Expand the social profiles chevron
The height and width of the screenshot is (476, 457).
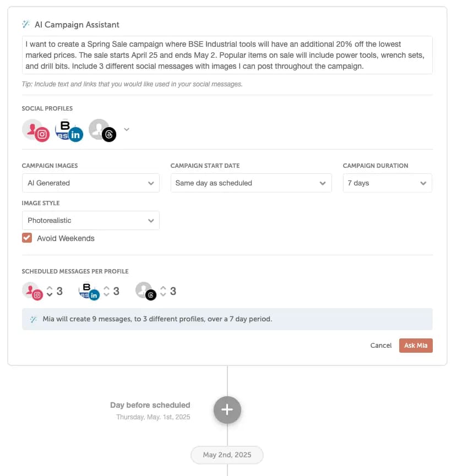(127, 130)
